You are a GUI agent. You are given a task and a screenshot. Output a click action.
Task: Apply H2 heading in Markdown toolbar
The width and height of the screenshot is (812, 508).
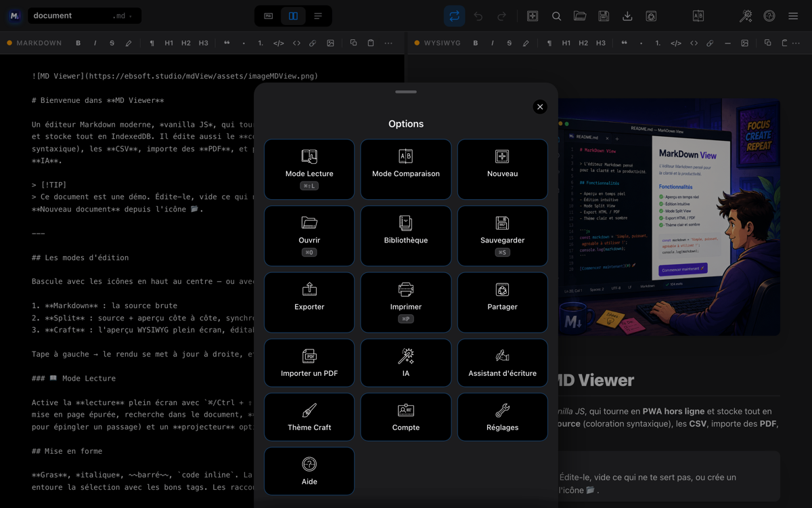[186, 43]
